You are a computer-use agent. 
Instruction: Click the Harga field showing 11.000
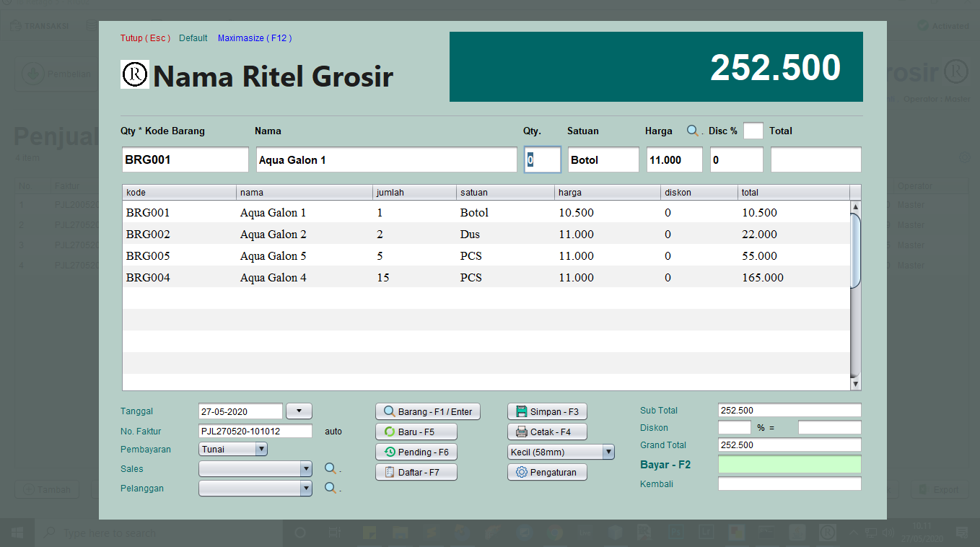[674, 159]
